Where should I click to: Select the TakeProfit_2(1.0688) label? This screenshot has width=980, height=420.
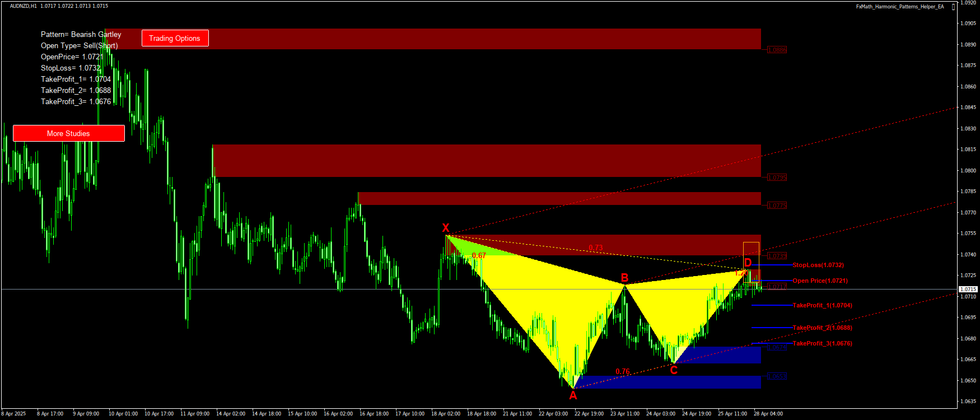(x=822, y=328)
